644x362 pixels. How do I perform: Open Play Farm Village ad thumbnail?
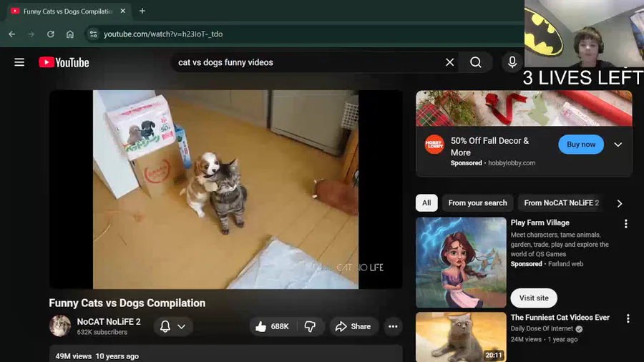(x=461, y=263)
